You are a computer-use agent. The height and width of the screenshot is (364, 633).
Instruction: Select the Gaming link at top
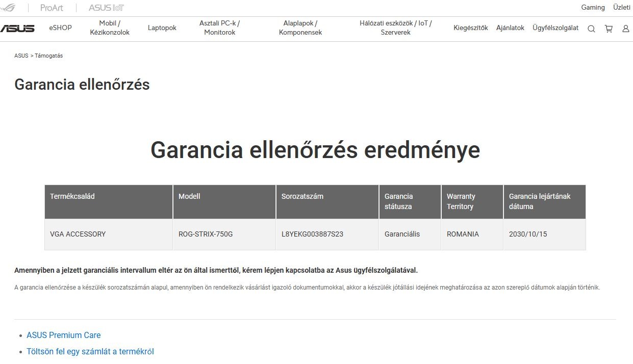click(593, 7)
